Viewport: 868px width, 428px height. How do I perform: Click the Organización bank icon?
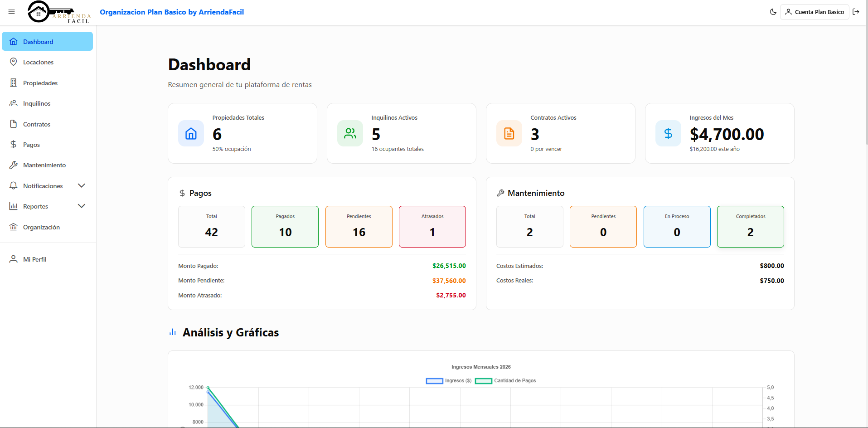14,227
